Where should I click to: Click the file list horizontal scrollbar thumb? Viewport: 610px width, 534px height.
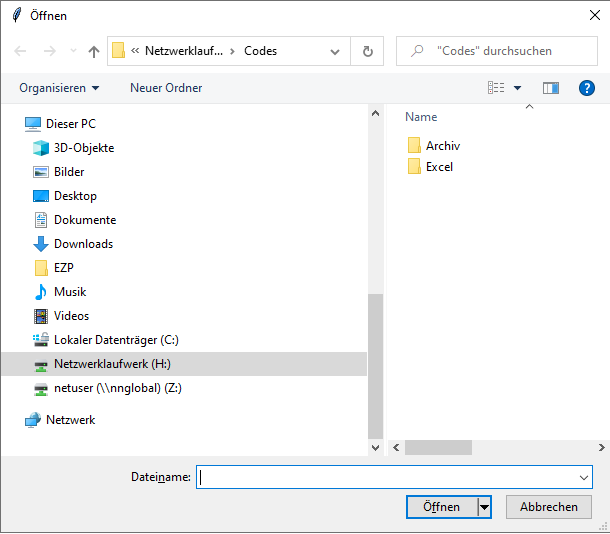coord(438,448)
